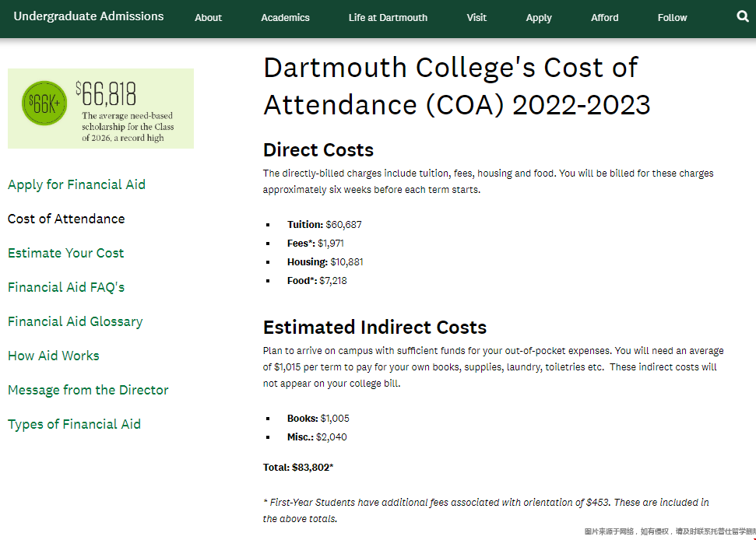
Task: Select the Afford menu item
Action: 604,18
